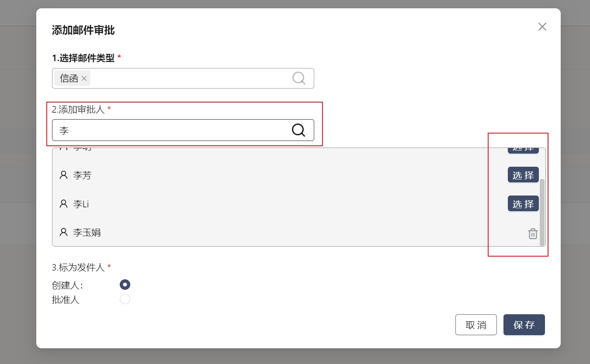Click the name 李芳 in results
The height and width of the screenshot is (364, 590).
coord(82,175)
